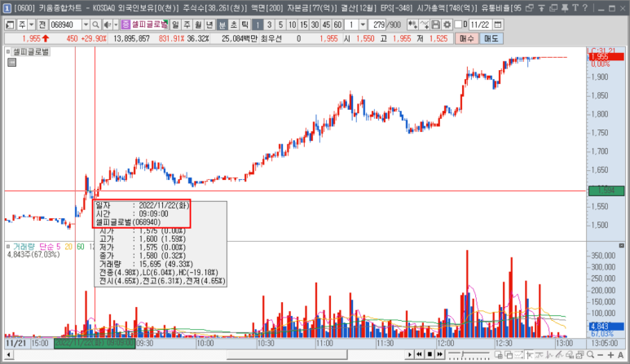Tick the D date checkbox
Viewport: 630px width, 364px height.
458,25
